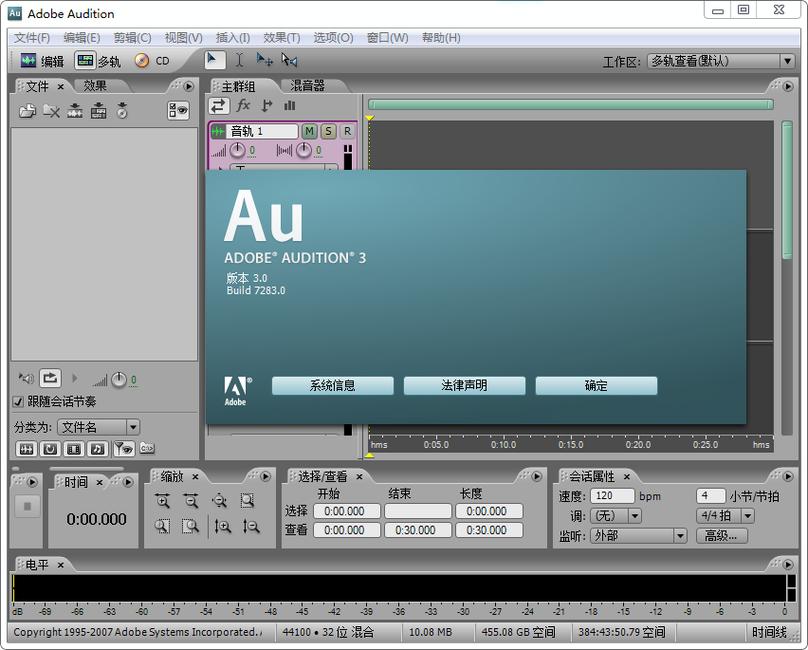Viewport: 808px width, 650px height.
Task: Toggle show video files filter button
Action: 74,449
